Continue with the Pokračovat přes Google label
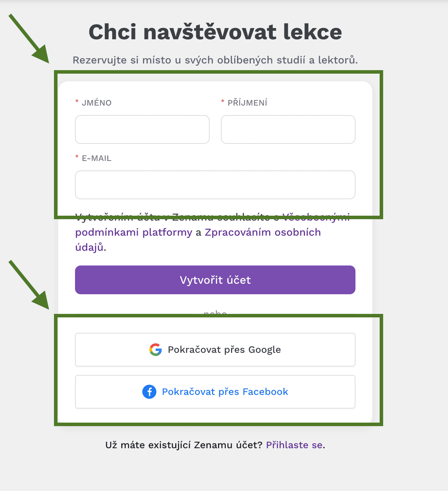448x491 pixels. pos(224,350)
